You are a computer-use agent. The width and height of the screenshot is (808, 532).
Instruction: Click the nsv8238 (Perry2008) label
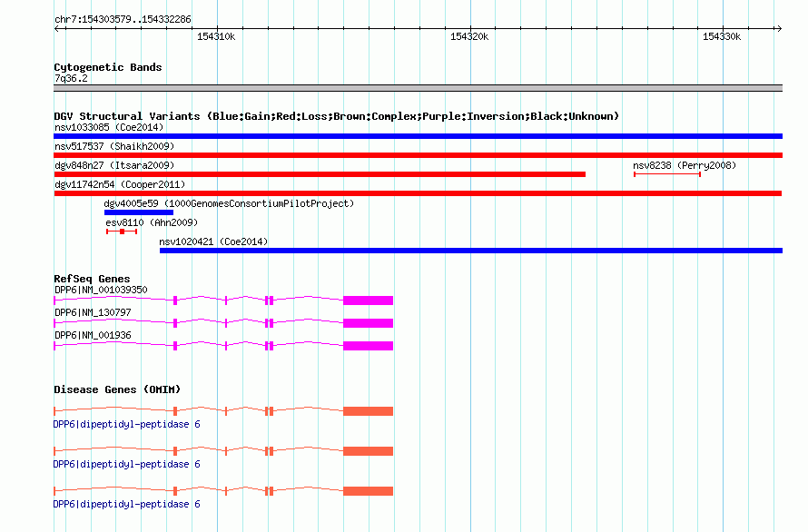point(685,165)
